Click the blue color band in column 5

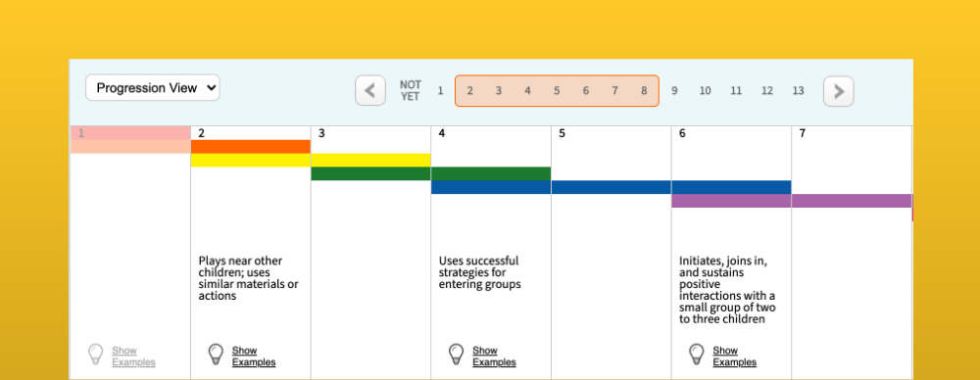612,187
